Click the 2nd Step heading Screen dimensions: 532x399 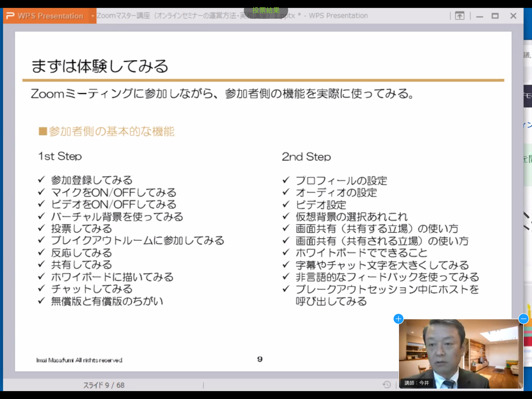(x=306, y=157)
